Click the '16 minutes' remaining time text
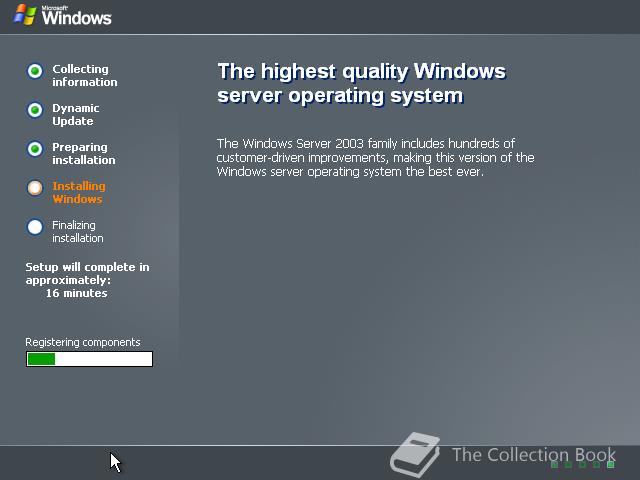640x480 pixels. coord(76,293)
